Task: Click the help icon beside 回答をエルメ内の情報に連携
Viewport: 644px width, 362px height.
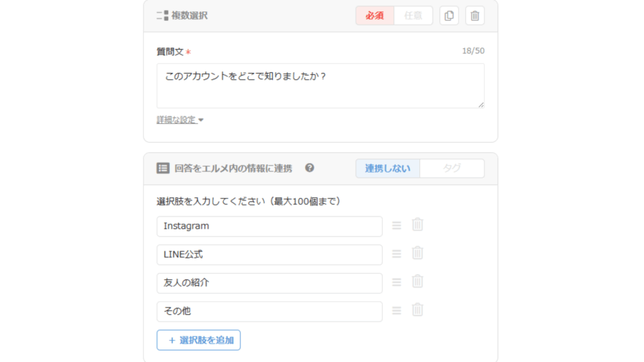Action: [x=309, y=168]
